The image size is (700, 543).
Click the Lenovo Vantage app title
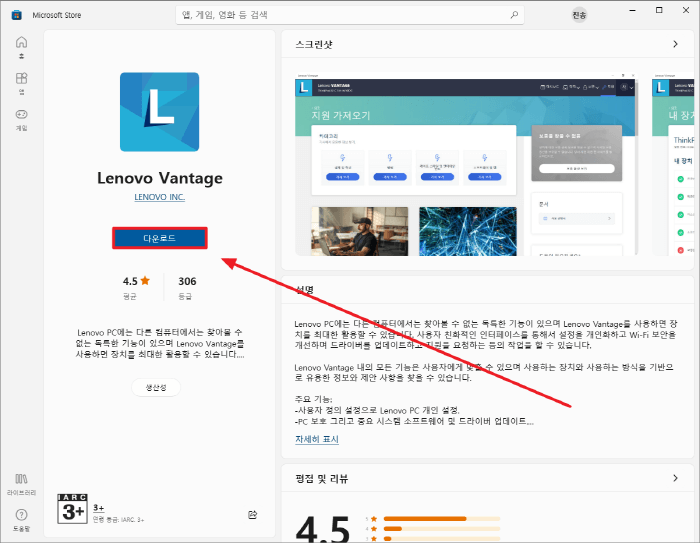(x=160, y=178)
